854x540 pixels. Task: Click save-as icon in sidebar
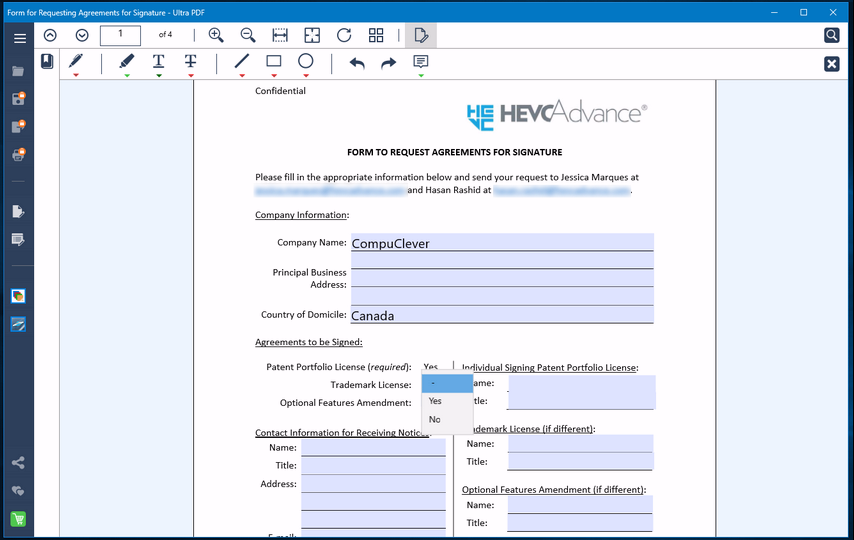[x=19, y=126]
